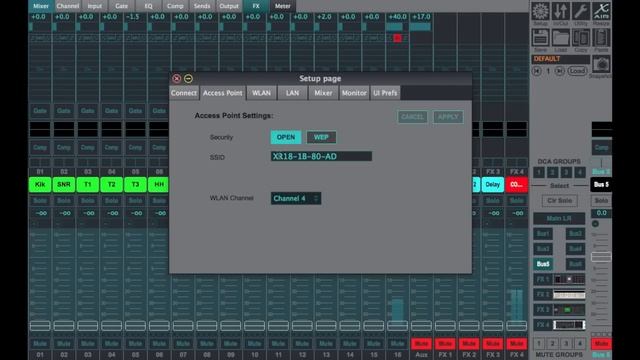The height and width of the screenshot is (360, 640).
Task: Select DCA group 1
Action: click(539, 173)
